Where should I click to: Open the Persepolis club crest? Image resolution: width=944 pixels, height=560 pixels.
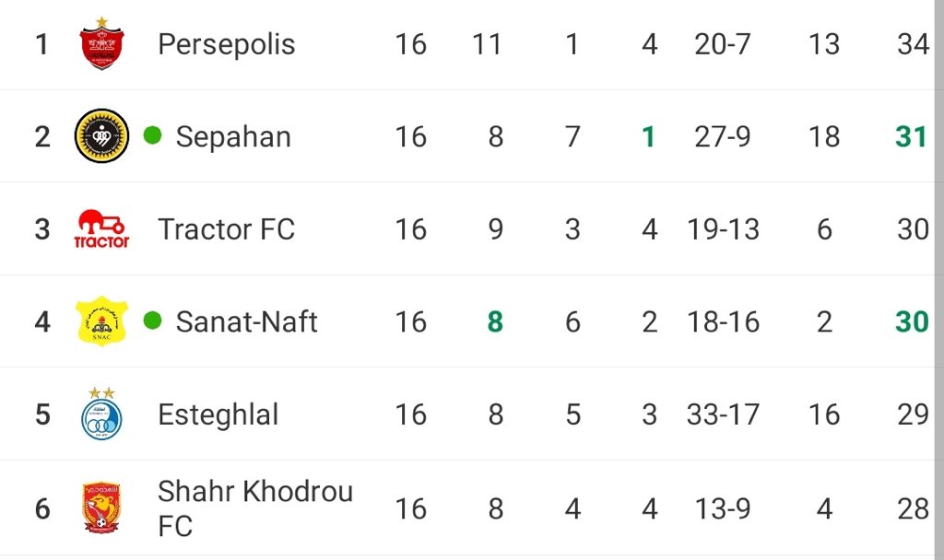click(x=101, y=43)
